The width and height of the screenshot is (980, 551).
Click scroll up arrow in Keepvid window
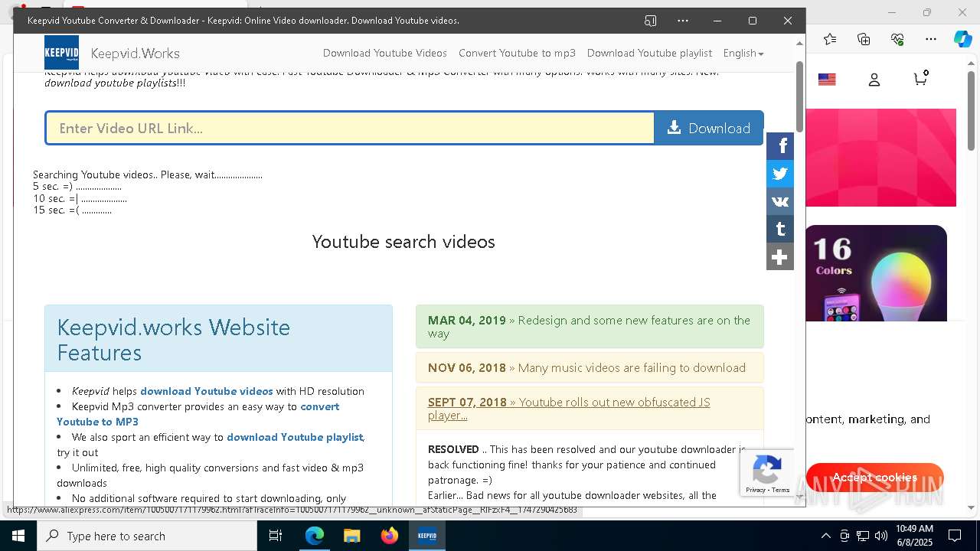click(800, 44)
